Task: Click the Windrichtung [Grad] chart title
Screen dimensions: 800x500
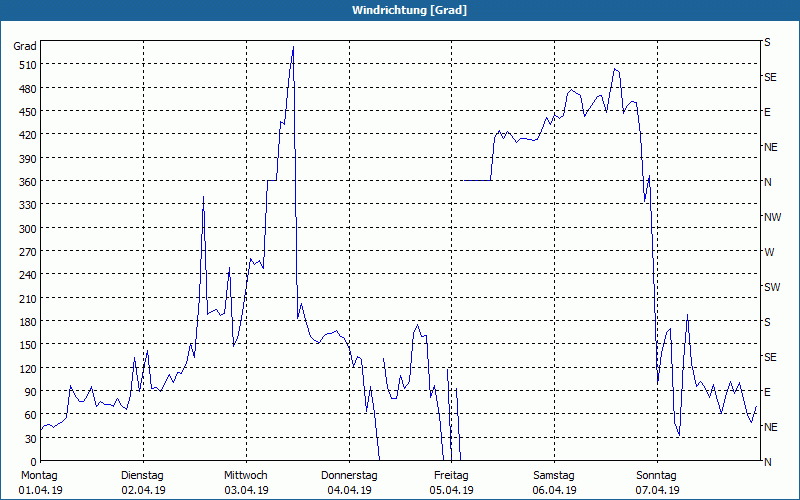Action: pos(400,10)
